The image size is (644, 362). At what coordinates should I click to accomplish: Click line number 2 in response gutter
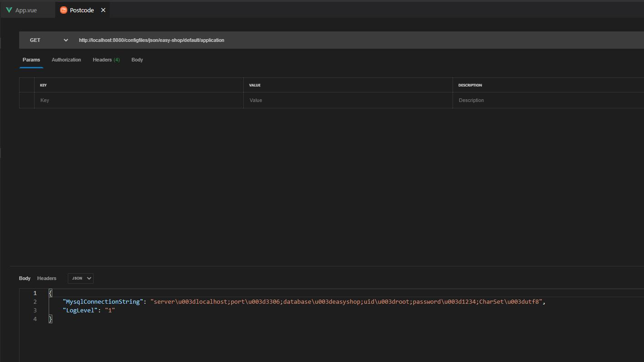click(x=35, y=301)
